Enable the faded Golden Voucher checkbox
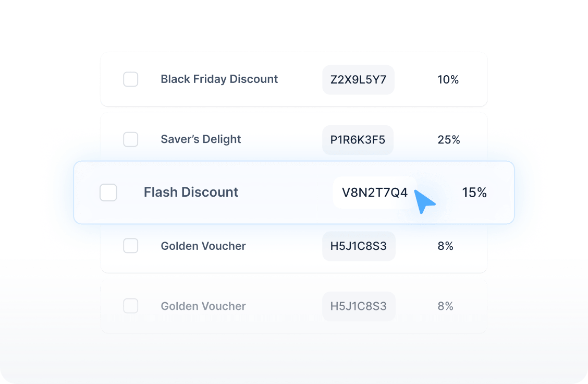This screenshot has height=384, width=588. pyautogui.click(x=130, y=306)
